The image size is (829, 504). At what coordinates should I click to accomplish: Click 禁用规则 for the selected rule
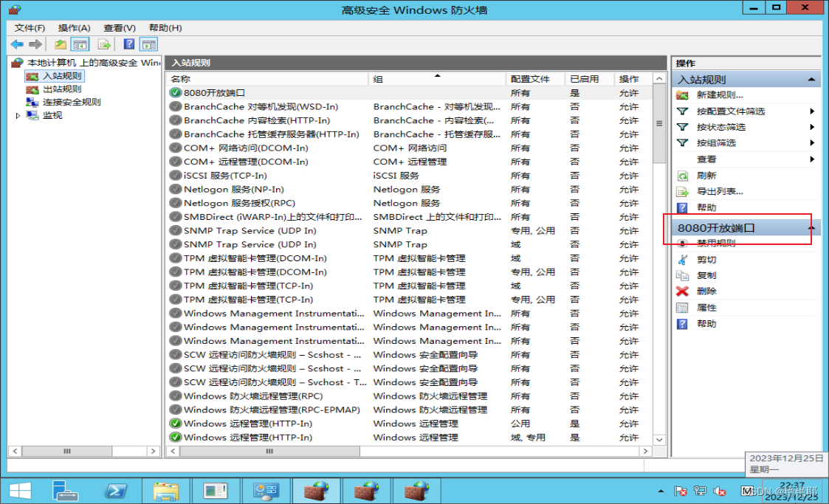716,243
